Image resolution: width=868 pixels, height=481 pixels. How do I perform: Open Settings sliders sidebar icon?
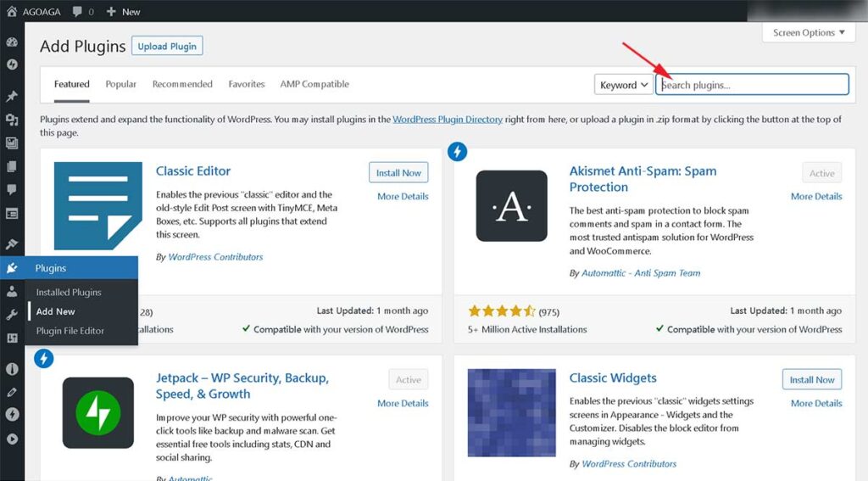(x=12, y=338)
